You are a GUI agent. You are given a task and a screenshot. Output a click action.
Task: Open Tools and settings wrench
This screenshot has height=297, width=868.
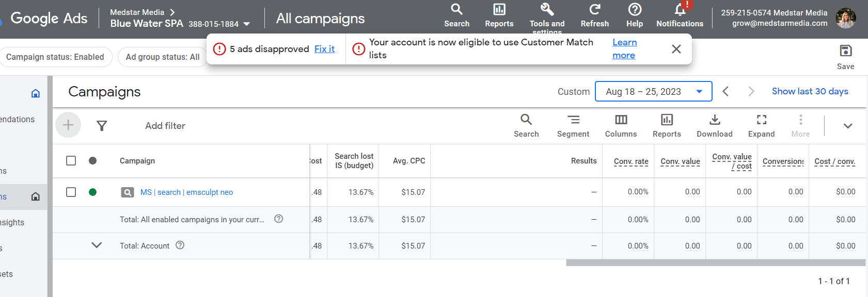click(x=547, y=15)
